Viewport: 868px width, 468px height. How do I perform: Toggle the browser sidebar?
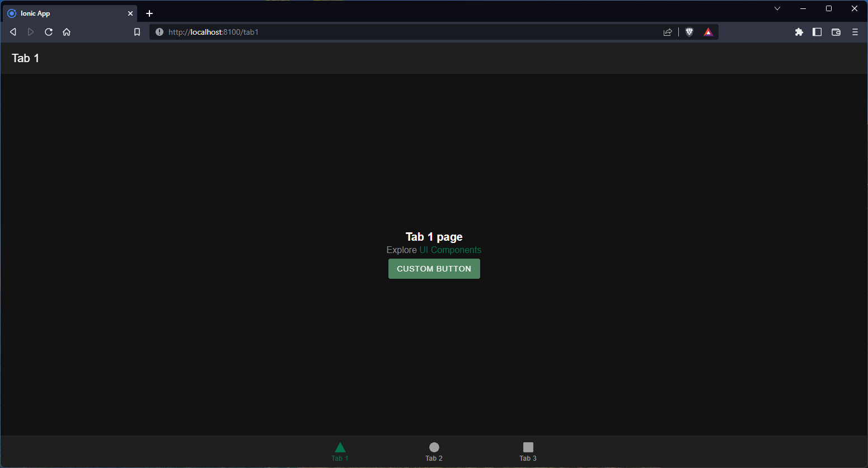click(817, 32)
